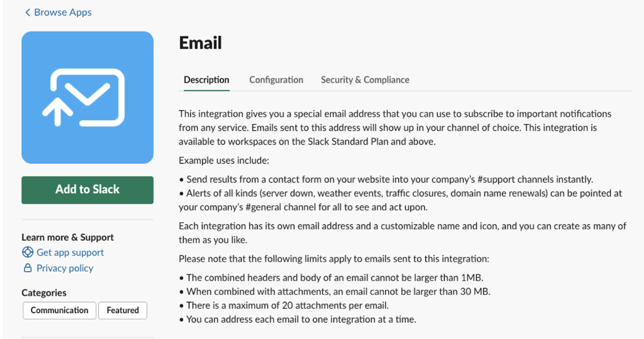Click the Email app title heading
The height and width of the screenshot is (339, 644).
(x=200, y=43)
